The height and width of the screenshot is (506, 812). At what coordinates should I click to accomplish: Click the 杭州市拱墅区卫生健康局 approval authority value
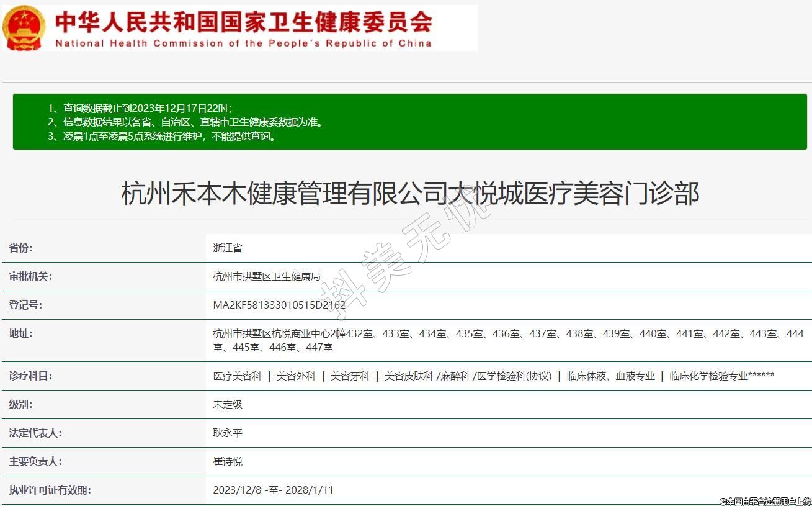click(x=267, y=276)
